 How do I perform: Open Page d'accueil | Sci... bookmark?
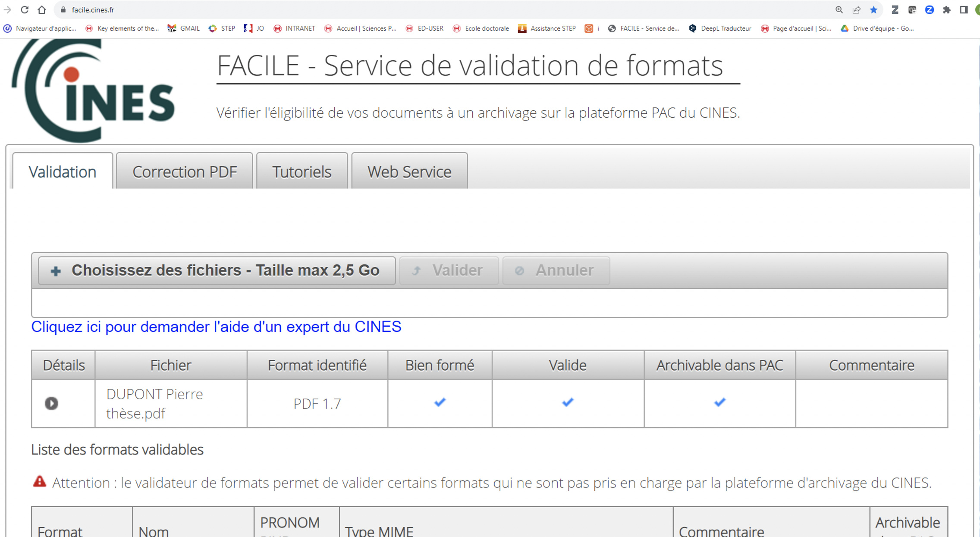click(796, 28)
